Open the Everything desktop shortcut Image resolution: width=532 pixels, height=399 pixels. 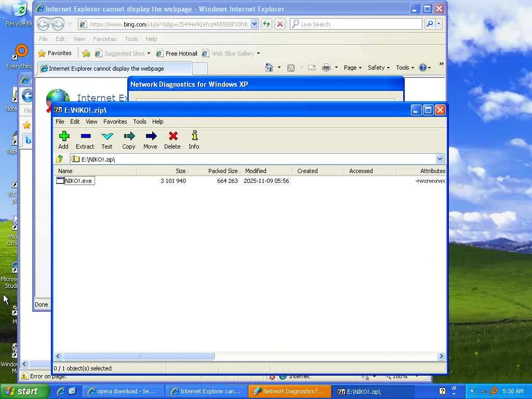[19, 56]
